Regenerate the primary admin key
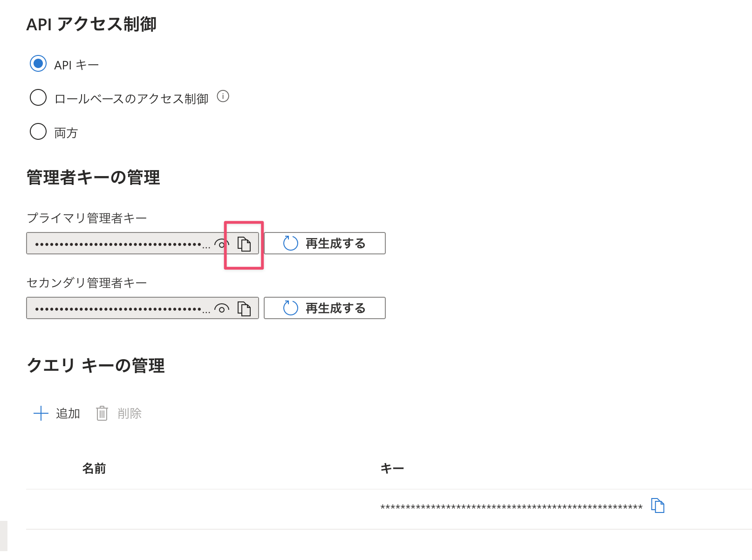Screen dimensions: 752x560 click(325, 243)
